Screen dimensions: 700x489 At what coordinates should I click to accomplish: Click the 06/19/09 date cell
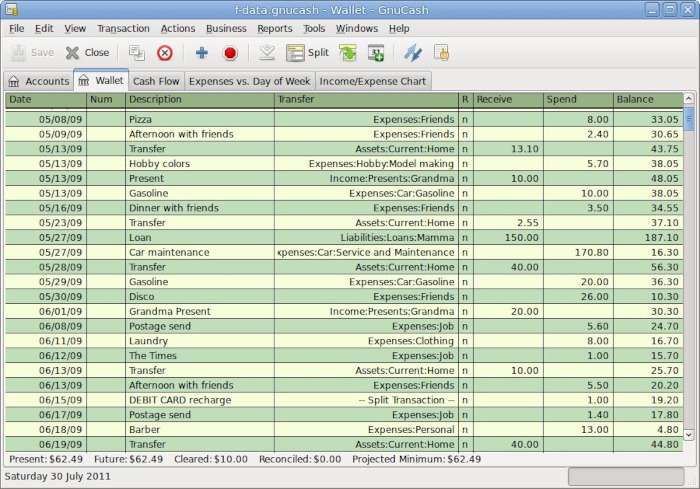point(46,444)
